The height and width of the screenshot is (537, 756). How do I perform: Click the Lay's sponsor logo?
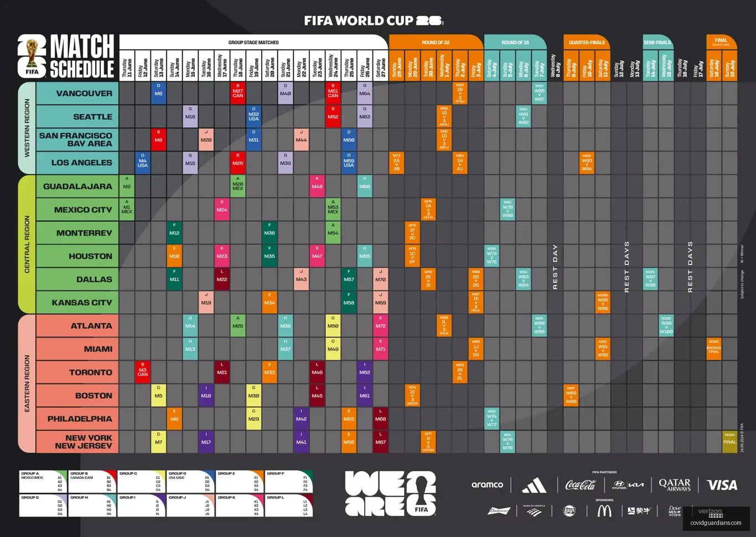(x=569, y=511)
